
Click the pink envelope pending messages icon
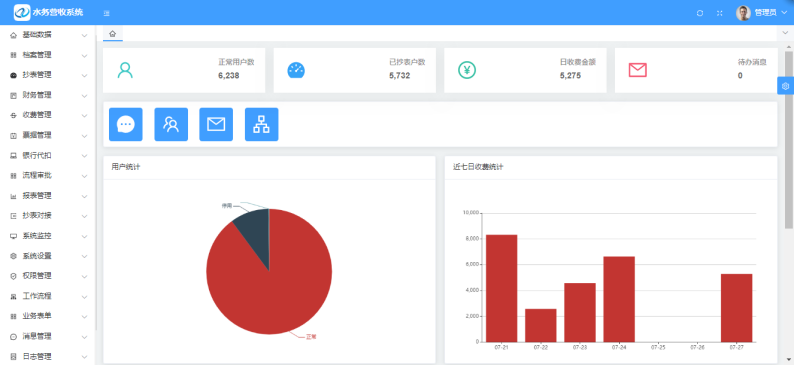click(x=638, y=70)
